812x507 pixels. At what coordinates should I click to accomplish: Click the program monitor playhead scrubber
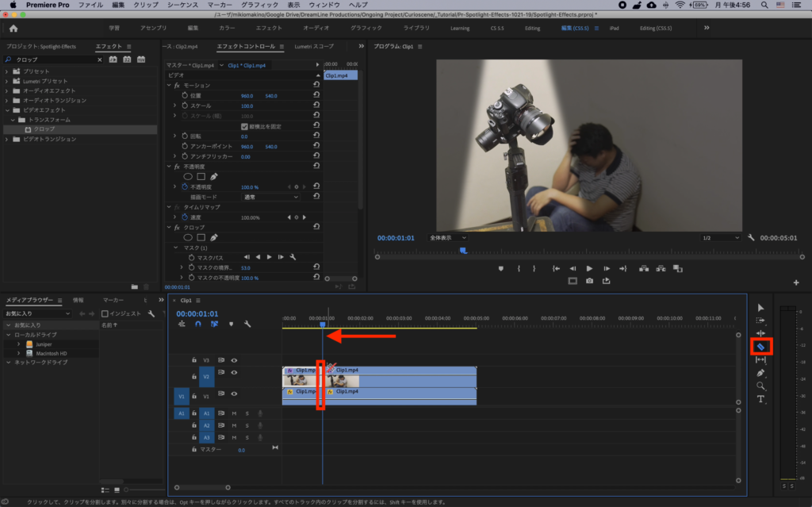pyautogui.click(x=463, y=251)
